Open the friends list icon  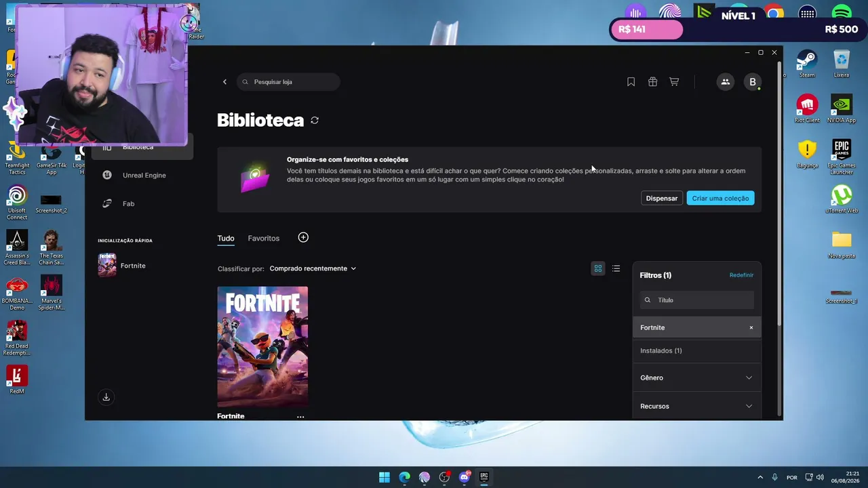(x=726, y=82)
